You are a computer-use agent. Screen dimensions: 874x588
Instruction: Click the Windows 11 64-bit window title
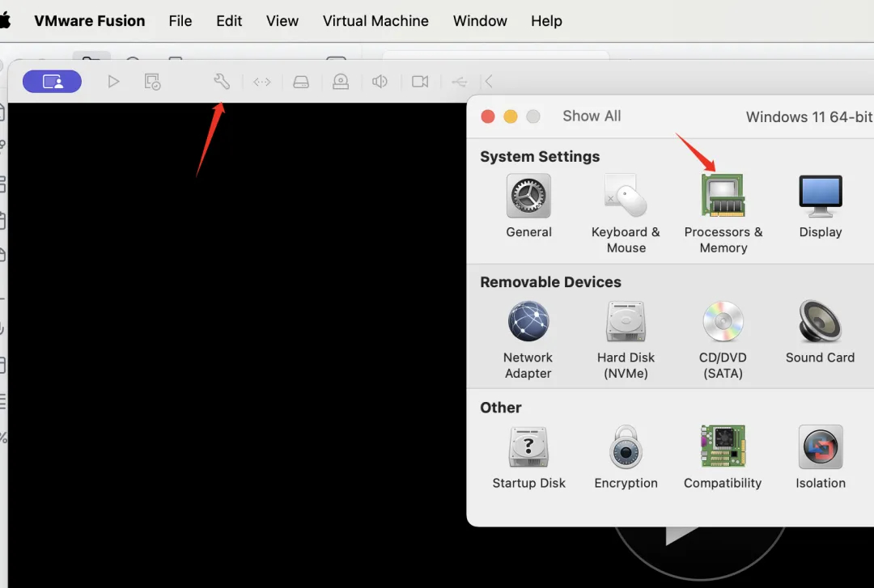point(809,117)
